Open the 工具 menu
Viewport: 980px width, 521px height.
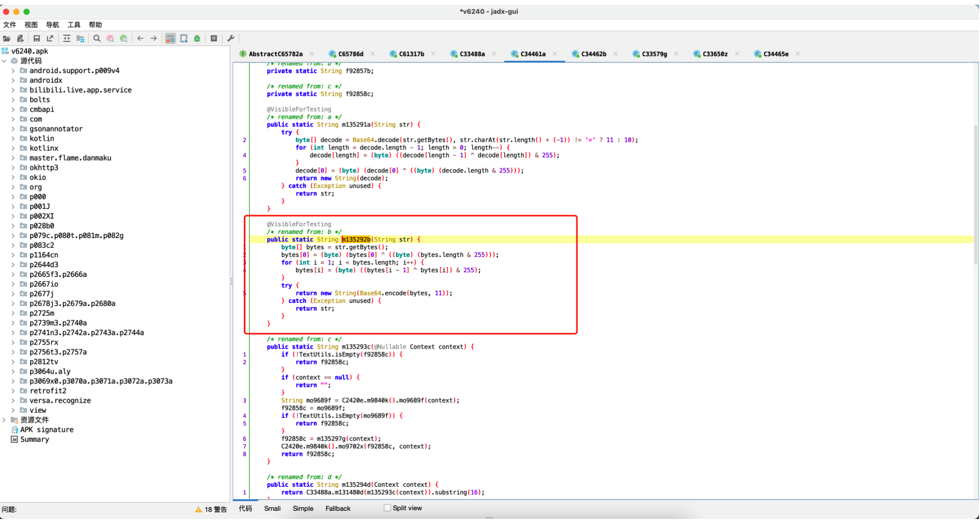74,25
